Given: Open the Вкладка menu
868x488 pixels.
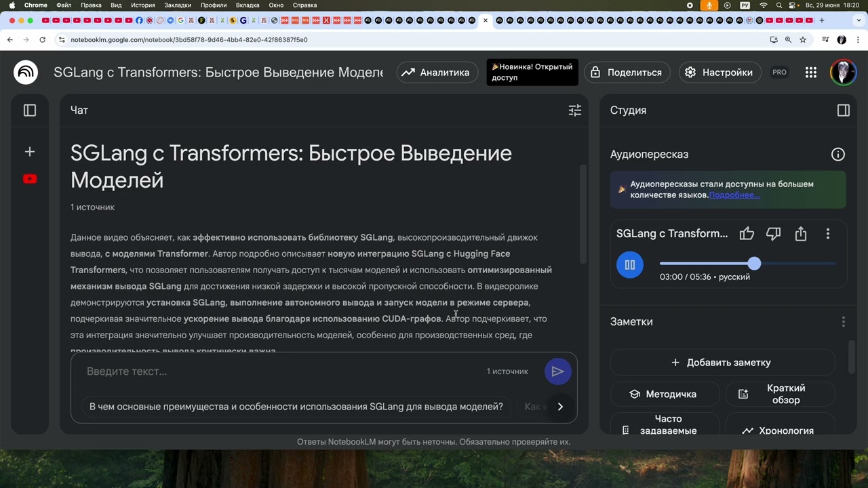Looking at the screenshot, I should (x=248, y=5).
